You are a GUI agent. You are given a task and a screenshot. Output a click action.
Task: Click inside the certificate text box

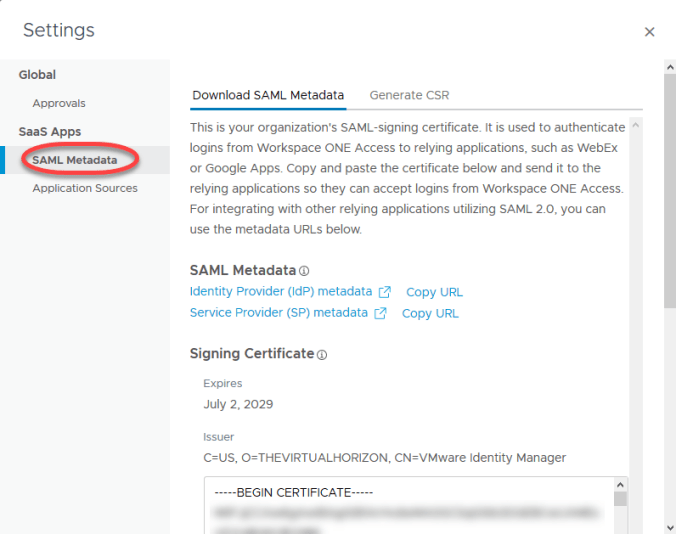click(409, 506)
